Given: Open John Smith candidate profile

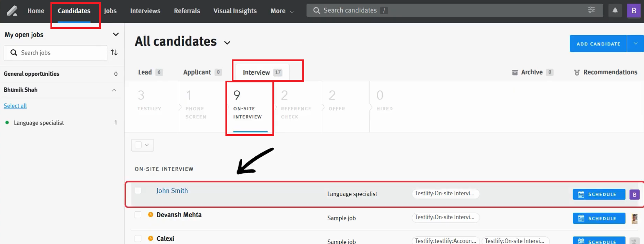Looking at the screenshot, I should click(x=172, y=190).
